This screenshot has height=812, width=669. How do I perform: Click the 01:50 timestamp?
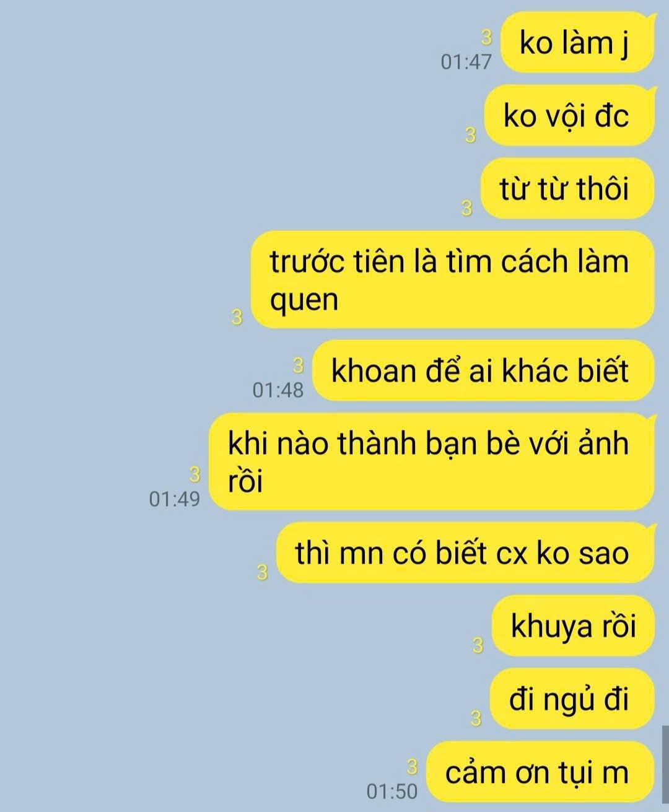coord(392,791)
